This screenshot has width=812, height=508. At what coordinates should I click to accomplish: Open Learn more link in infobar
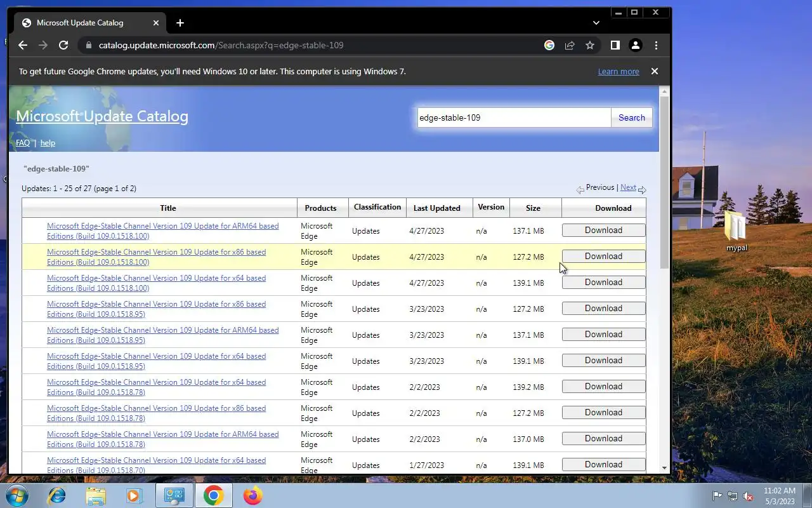619,72
